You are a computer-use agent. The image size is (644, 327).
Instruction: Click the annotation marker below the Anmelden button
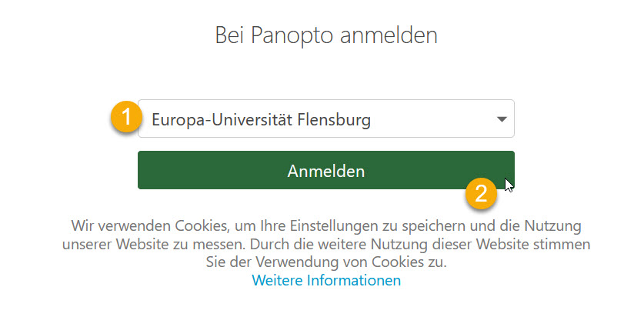(x=482, y=193)
